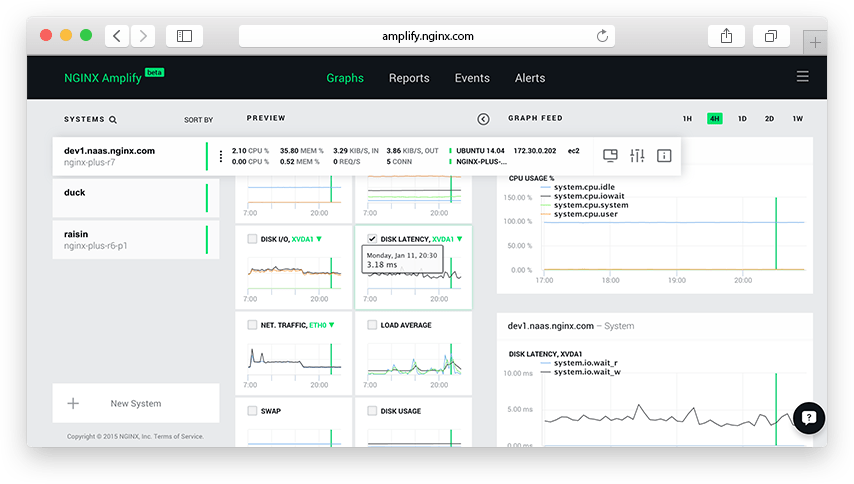Click the system.cpu.user legend entry
The width and height of the screenshot is (854, 484).
click(x=580, y=215)
